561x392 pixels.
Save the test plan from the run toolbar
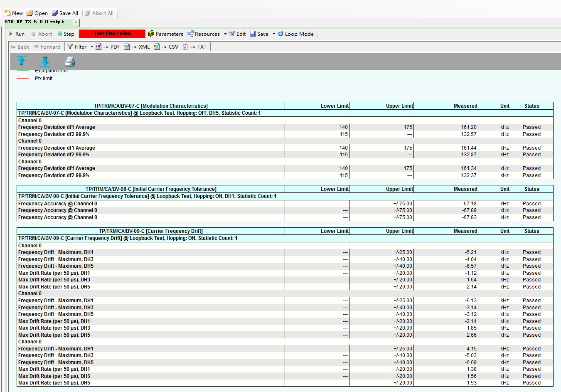(x=259, y=34)
